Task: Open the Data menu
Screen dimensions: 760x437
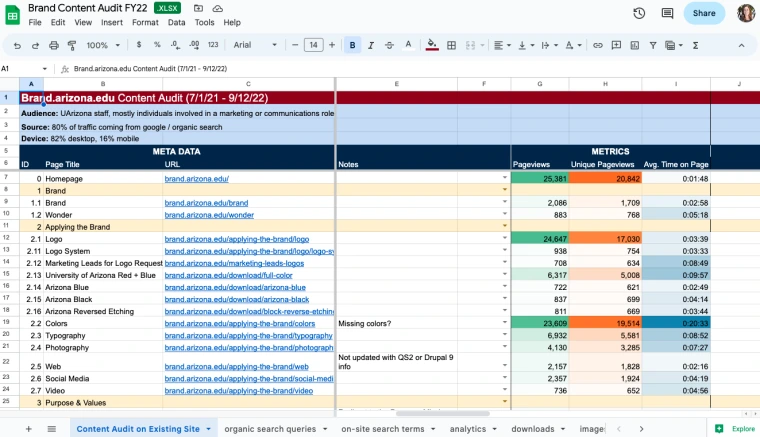Action: tap(176, 22)
